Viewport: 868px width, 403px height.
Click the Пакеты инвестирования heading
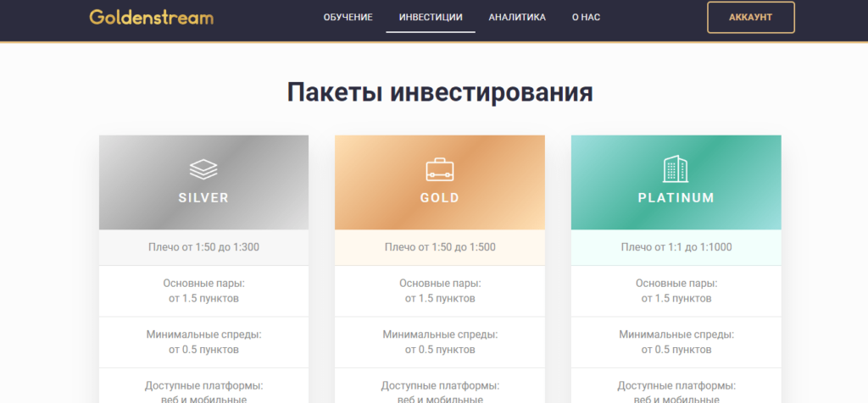[x=439, y=92]
